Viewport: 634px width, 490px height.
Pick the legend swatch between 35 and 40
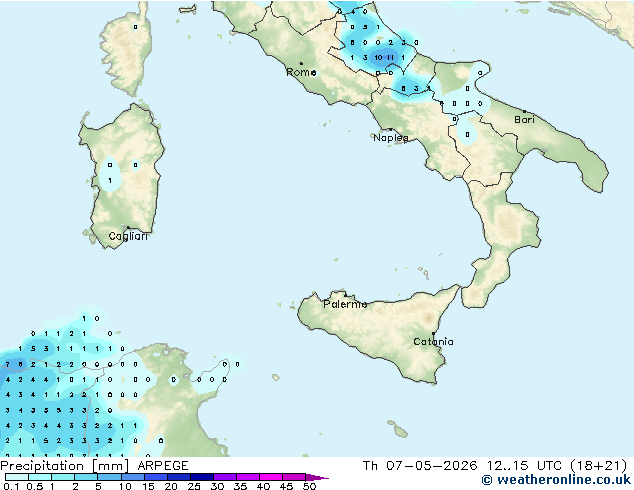pos(248,477)
